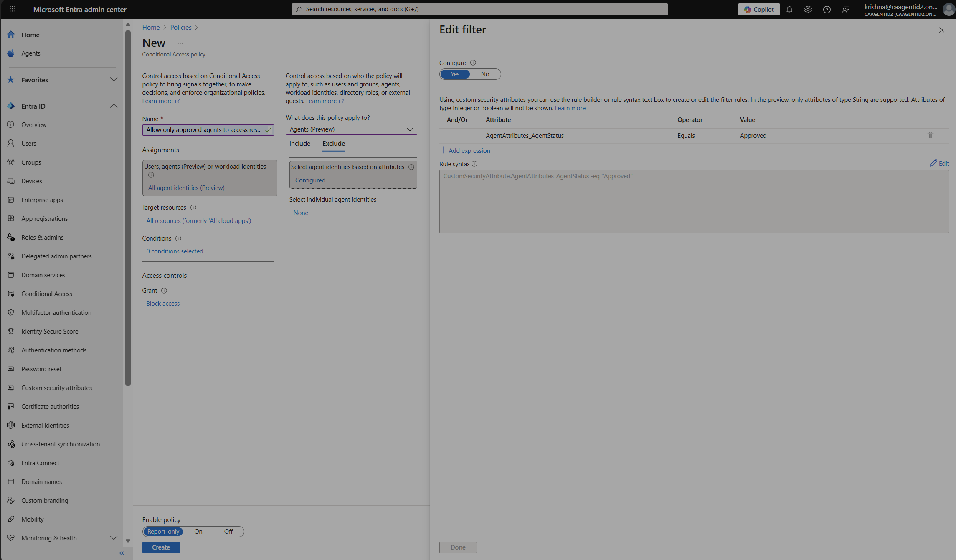Open Conditional Access in sidebar
The height and width of the screenshot is (560, 956).
click(x=46, y=294)
